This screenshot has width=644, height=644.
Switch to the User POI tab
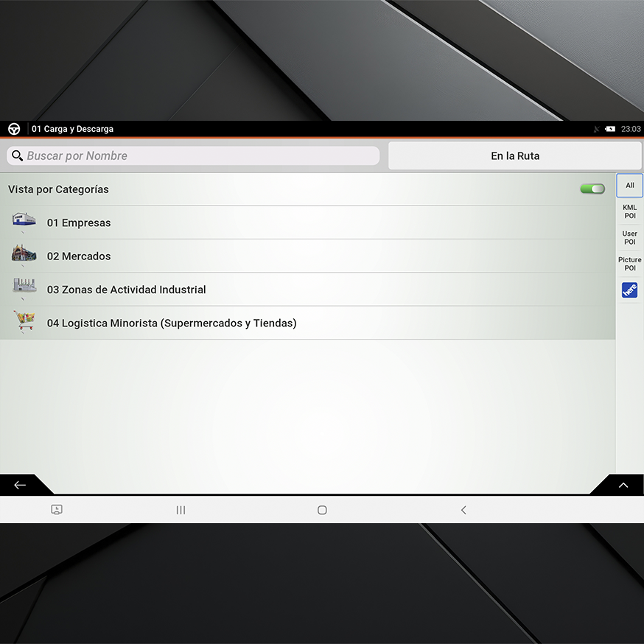coord(629,238)
